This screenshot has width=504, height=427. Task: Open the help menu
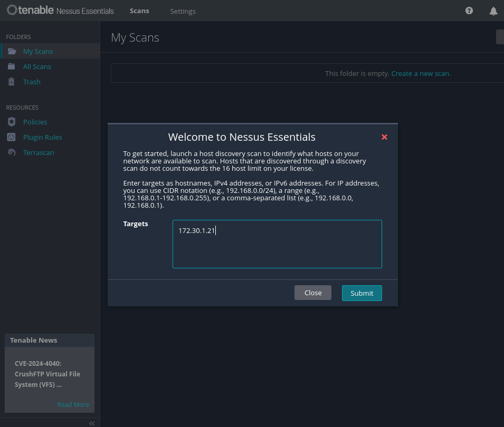click(469, 11)
